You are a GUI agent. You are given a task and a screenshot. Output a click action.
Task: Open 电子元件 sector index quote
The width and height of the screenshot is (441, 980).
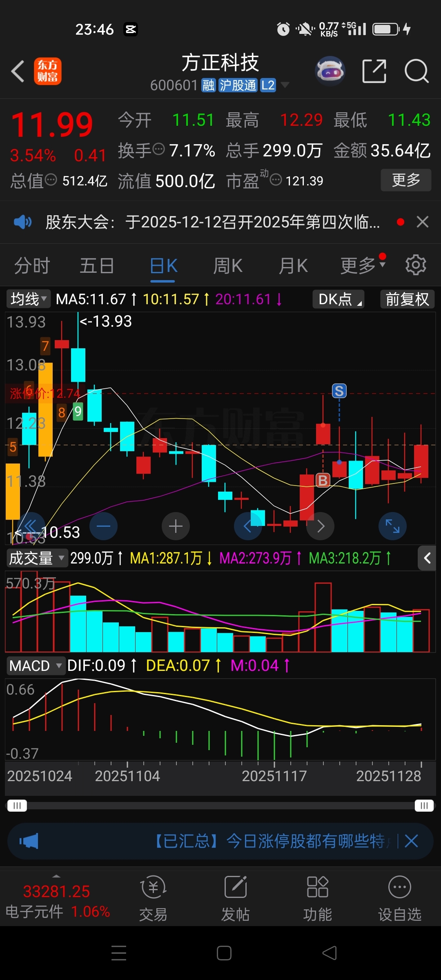pyautogui.click(x=57, y=901)
